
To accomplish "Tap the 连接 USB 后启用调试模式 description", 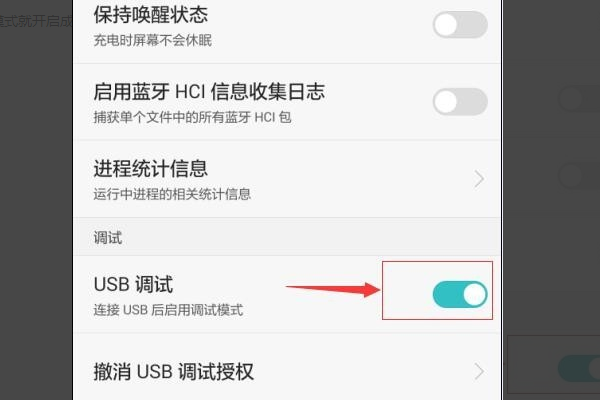I will (168, 310).
